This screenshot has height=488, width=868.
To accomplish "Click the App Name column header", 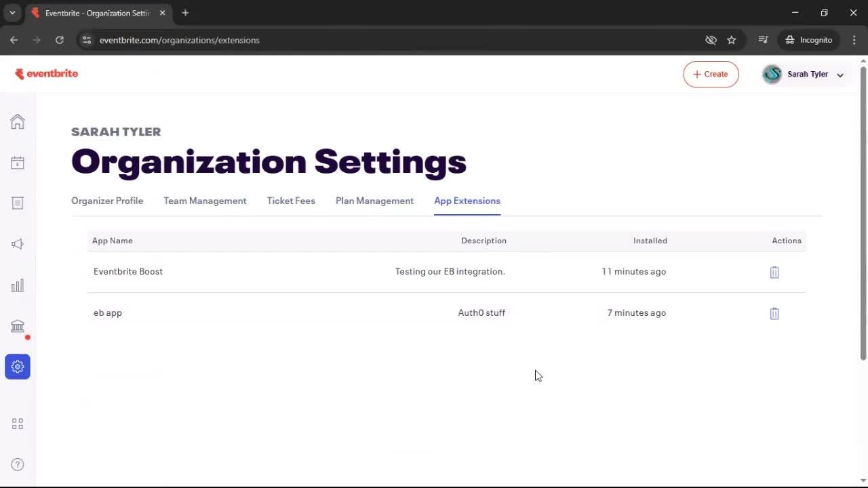I will 113,241.
